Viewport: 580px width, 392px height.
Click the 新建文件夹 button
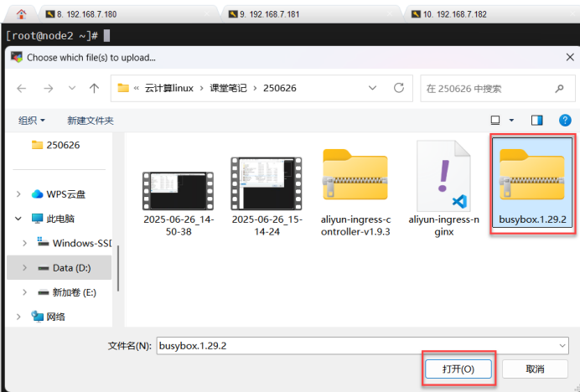[91, 121]
